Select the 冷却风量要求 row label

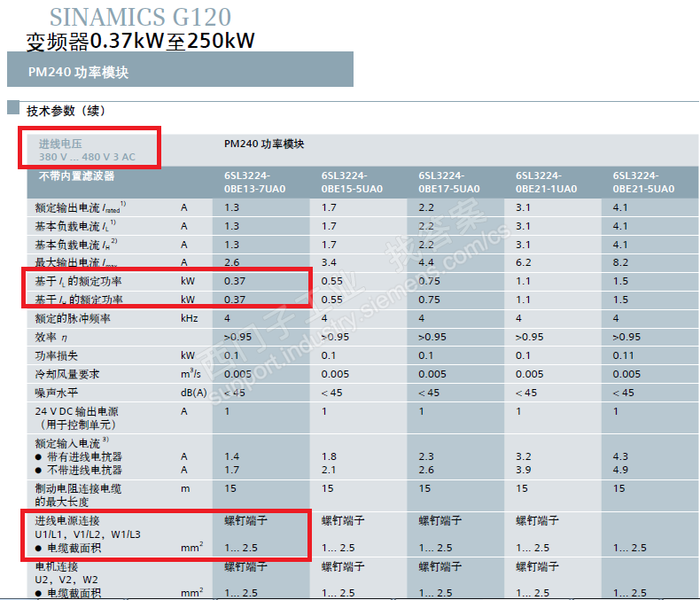coord(67,374)
